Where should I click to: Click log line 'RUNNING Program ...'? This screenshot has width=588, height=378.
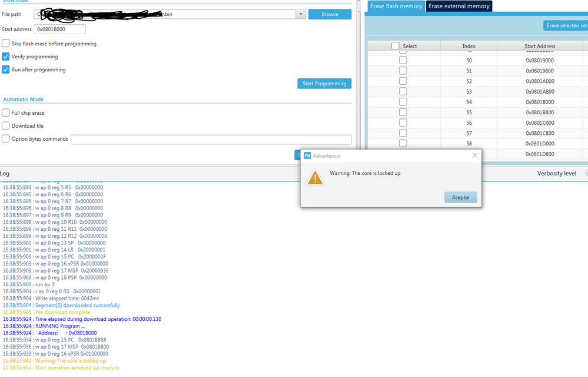[x=44, y=326]
